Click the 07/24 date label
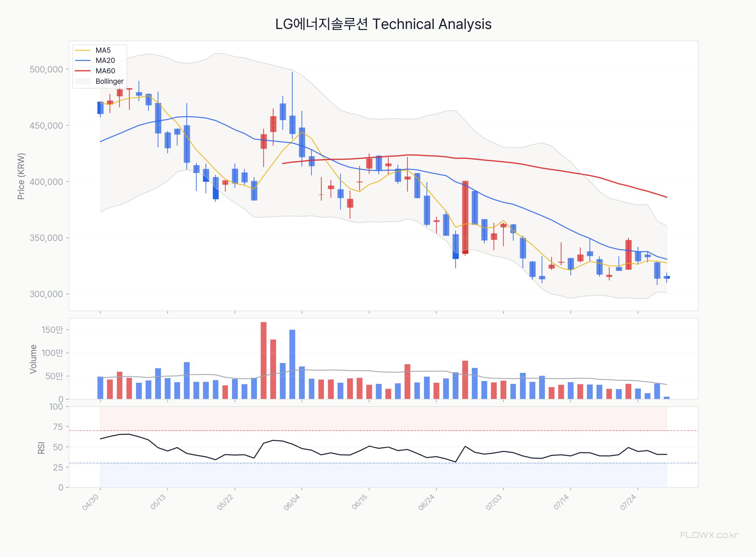This screenshot has width=756, height=557. pos(628,502)
